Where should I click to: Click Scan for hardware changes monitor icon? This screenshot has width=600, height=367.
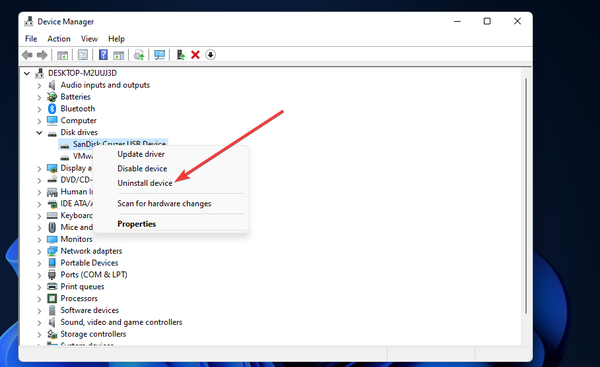pos(159,55)
